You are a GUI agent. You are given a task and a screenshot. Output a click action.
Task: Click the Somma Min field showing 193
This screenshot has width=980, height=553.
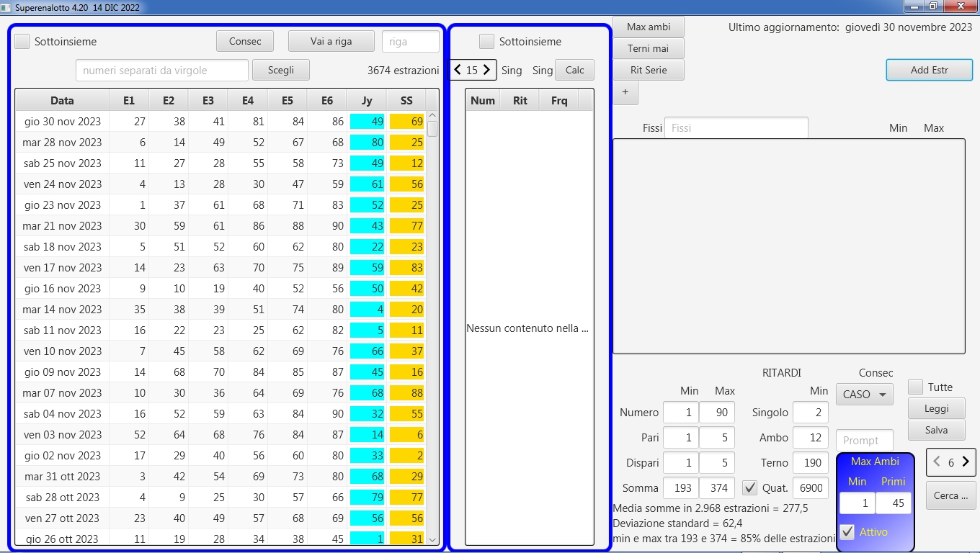tap(681, 487)
